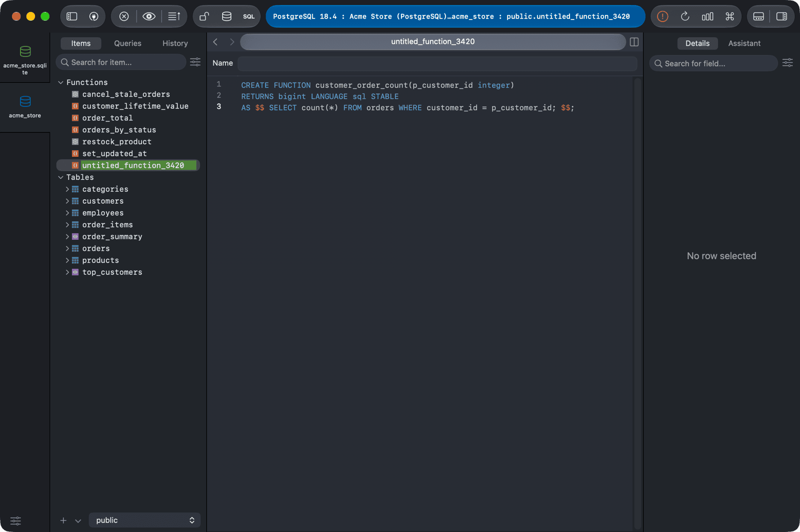Click the cancel changes X icon

pyautogui.click(x=124, y=16)
